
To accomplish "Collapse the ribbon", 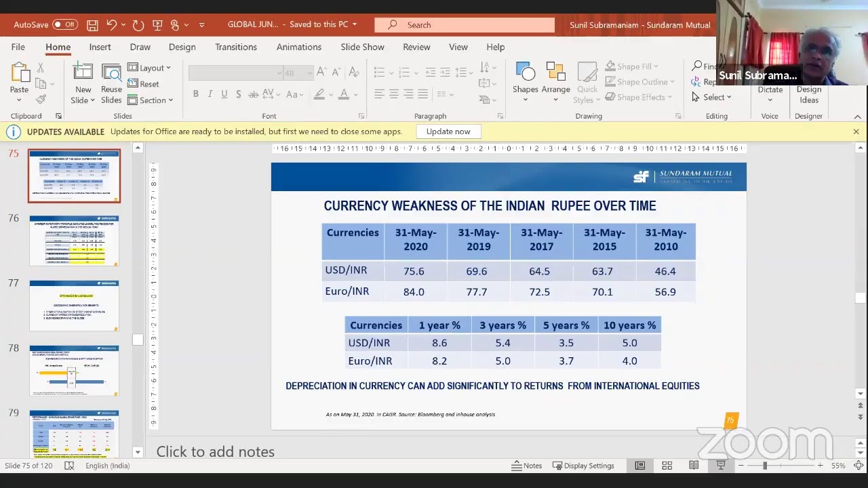I will pos(857,117).
